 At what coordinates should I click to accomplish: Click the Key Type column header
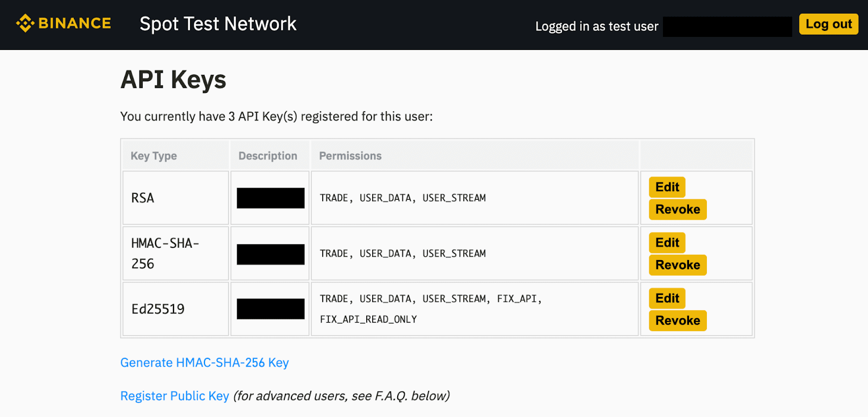point(154,156)
